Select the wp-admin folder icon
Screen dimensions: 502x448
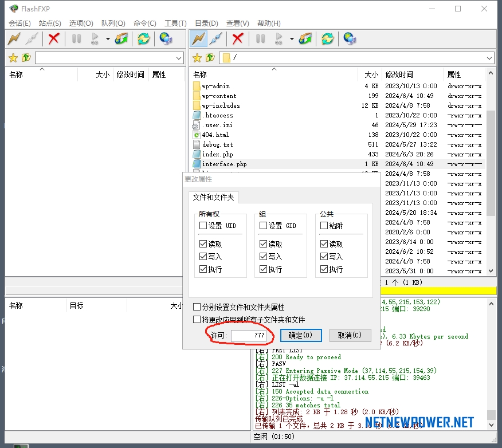(x=197, y=86)
